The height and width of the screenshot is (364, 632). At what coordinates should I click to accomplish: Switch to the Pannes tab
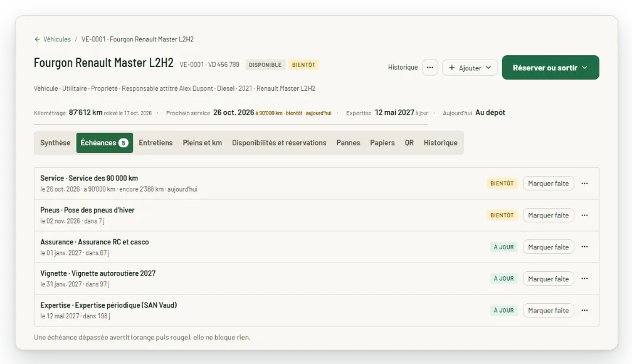pyautogui.click(x=348, y=143)
